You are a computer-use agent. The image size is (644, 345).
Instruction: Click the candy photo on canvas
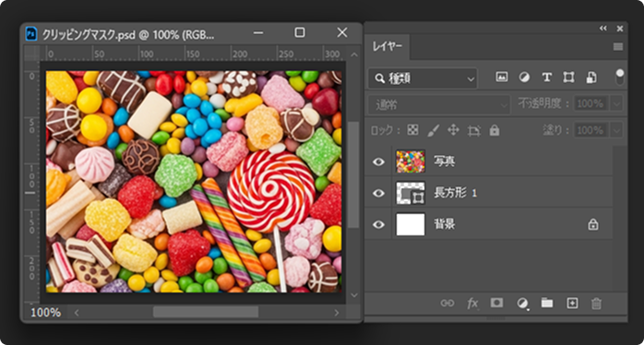(x=194, y=182)
